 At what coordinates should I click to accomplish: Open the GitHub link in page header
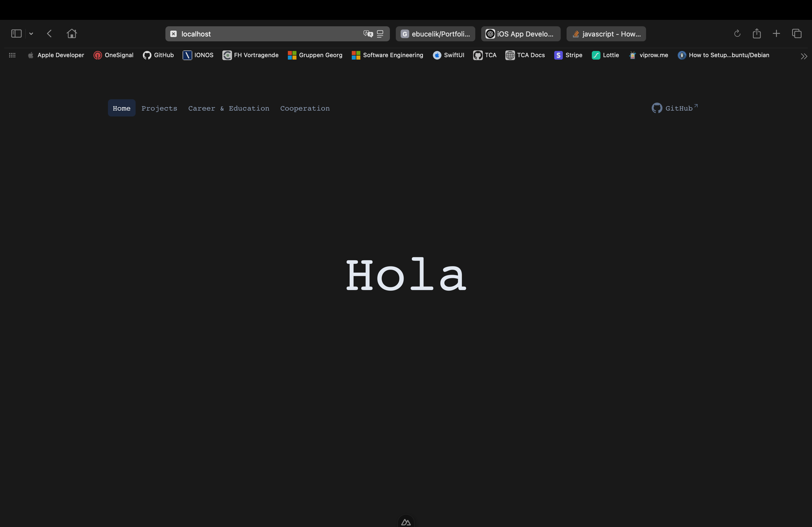point(675,108)
